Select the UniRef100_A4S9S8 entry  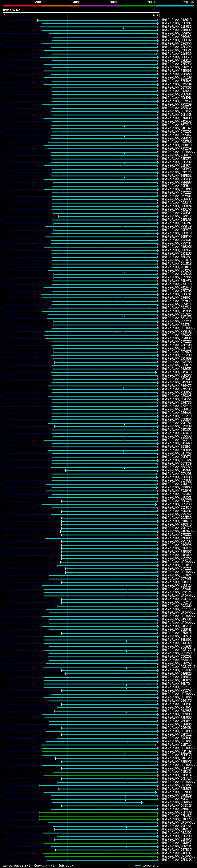click(177, 711)
